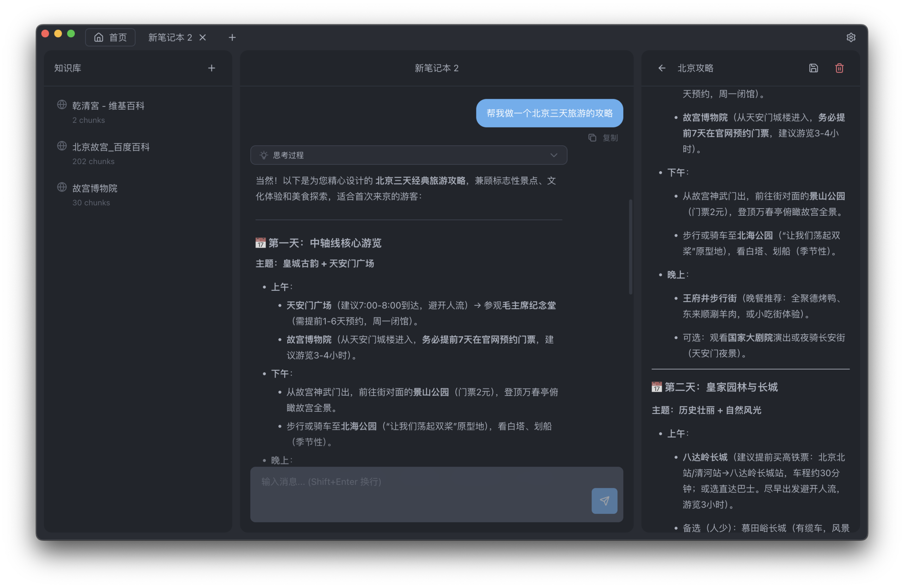Click the home icon on the 首页 button
The image size is (904, 588).
(99, 37)
